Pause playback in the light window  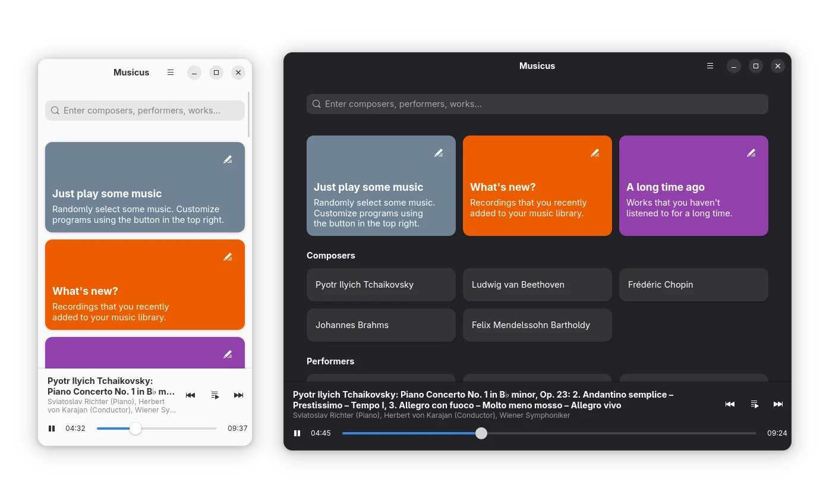point(52,429)
